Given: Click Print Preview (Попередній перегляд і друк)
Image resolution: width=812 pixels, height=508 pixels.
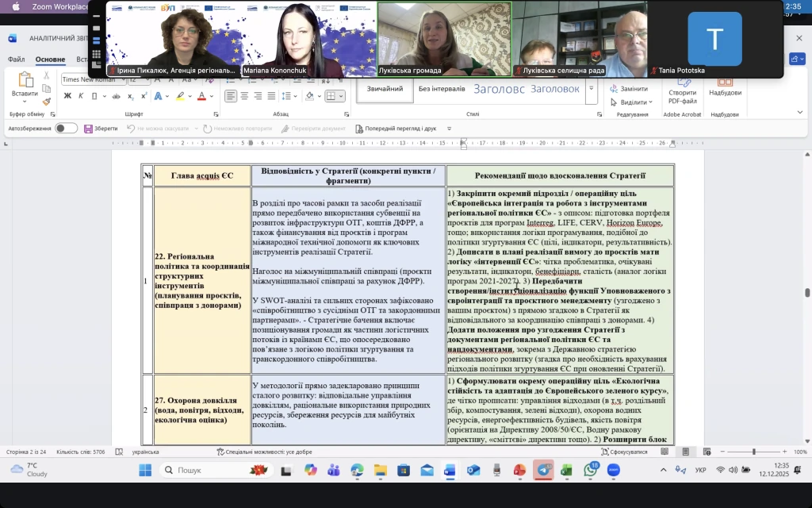Looking at the screenshot, I should click(399, 129).
